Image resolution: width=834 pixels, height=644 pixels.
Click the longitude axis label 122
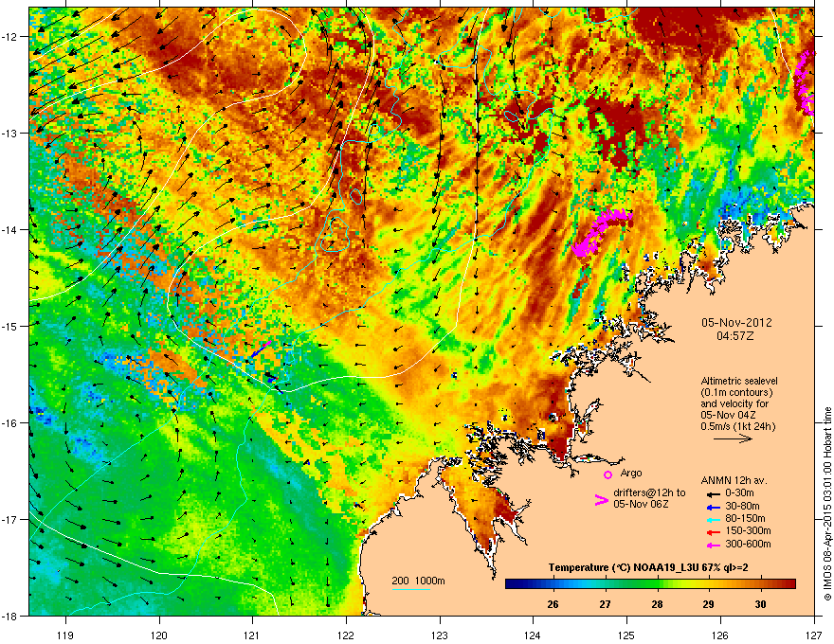[x=346, y=635]
